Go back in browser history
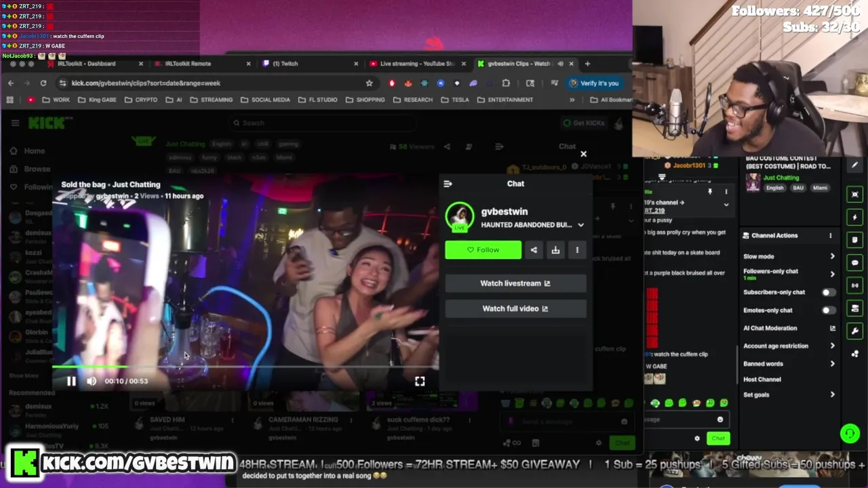The height and width of the screenshot is (488, 868). click(x=11, y=83)
